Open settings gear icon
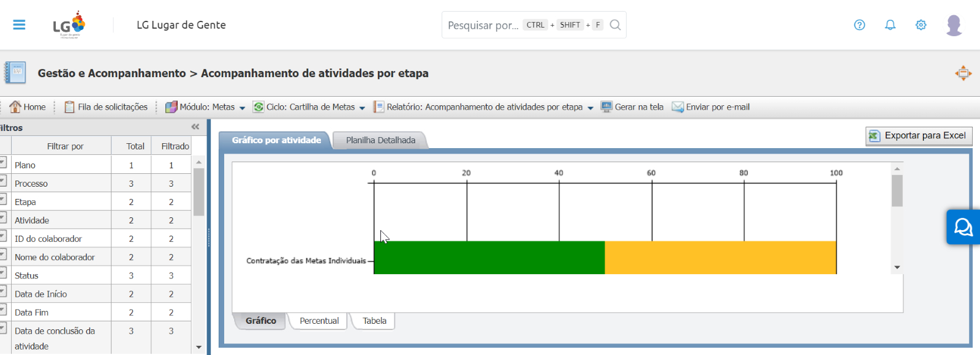Screen dimensions: 980x355 tap(921, 25)
